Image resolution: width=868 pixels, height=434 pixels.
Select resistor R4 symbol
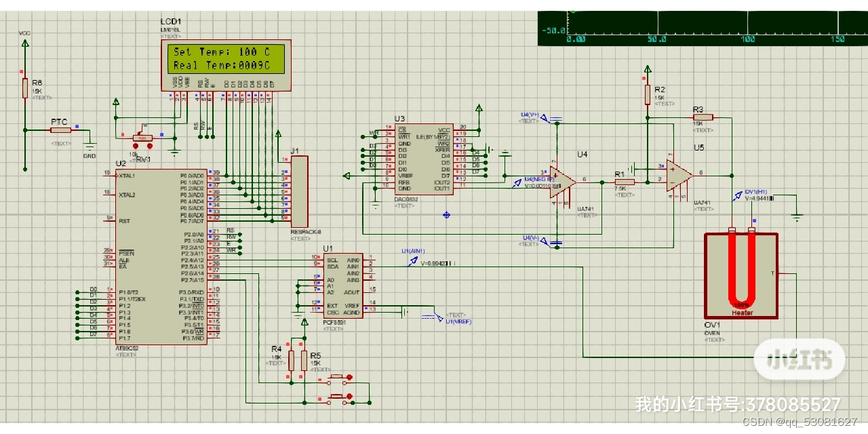pos(292,360)
